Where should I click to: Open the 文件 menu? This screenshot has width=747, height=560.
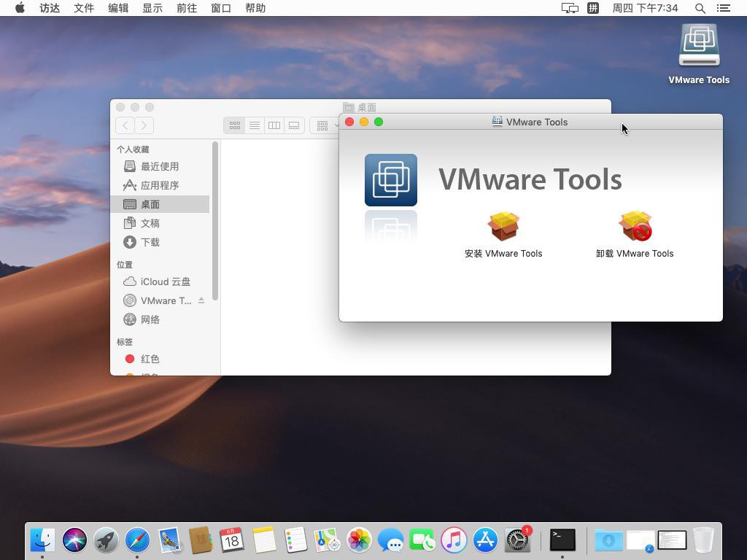pyautogui.click(x=84, y=8)
